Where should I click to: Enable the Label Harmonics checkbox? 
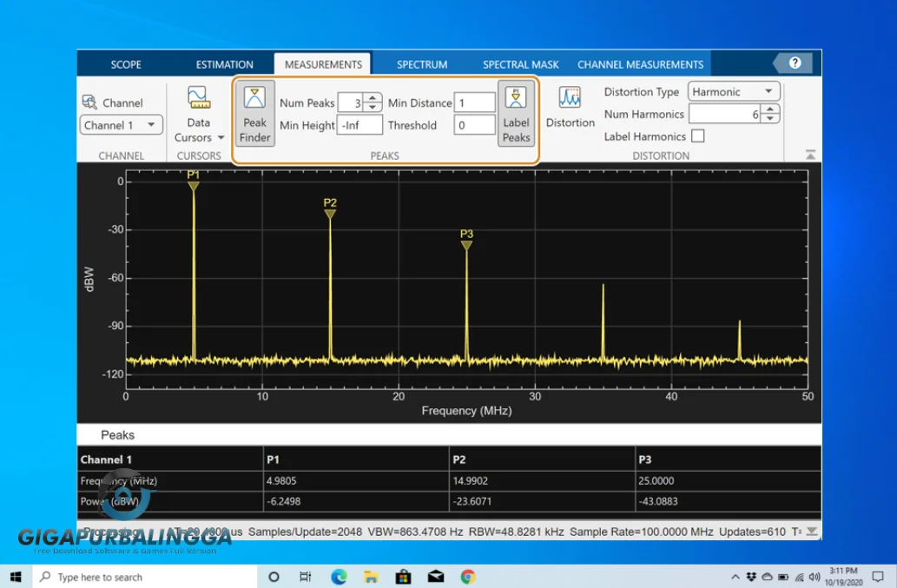tap(697, 136)
